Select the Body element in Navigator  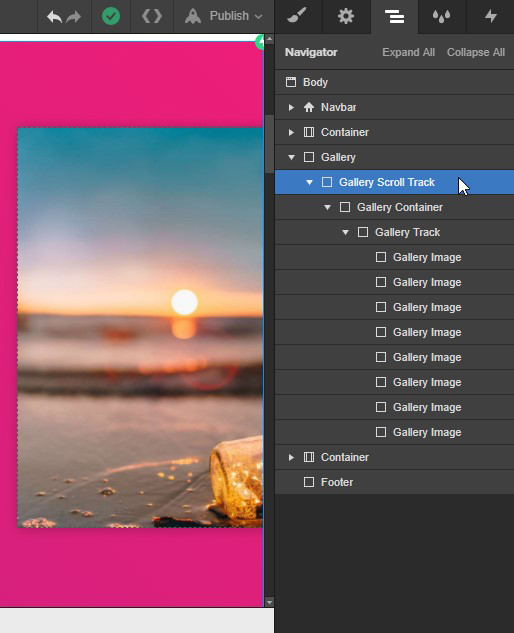pos(394,82)
